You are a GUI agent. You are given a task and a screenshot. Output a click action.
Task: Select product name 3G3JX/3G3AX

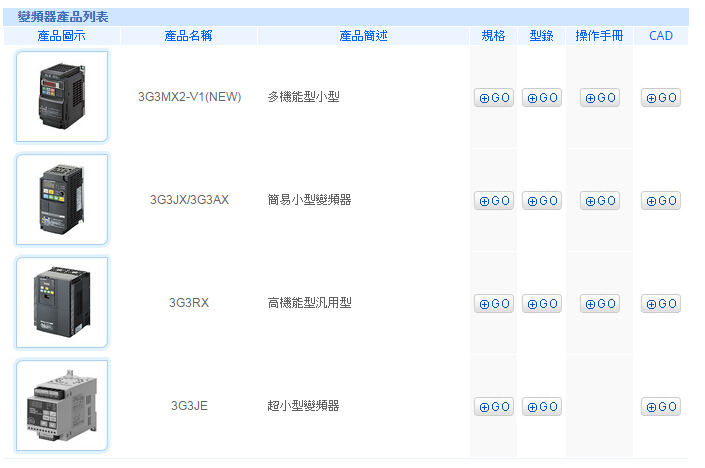click(189, 200)
